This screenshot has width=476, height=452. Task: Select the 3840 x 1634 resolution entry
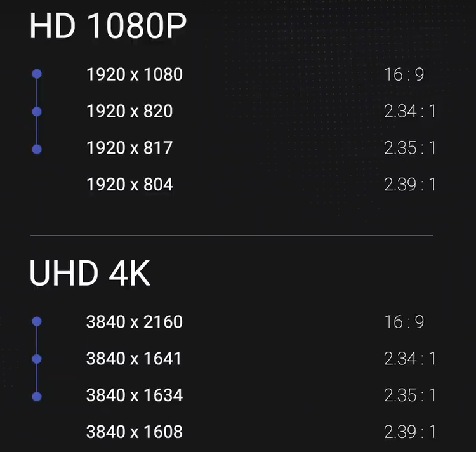[135, 395]
